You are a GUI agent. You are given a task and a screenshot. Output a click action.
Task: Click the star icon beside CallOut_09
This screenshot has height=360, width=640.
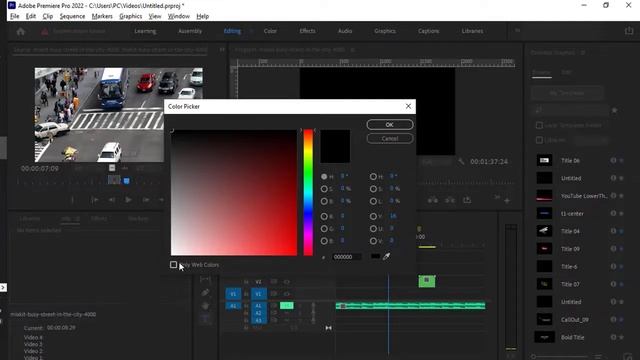coord(622,320)
